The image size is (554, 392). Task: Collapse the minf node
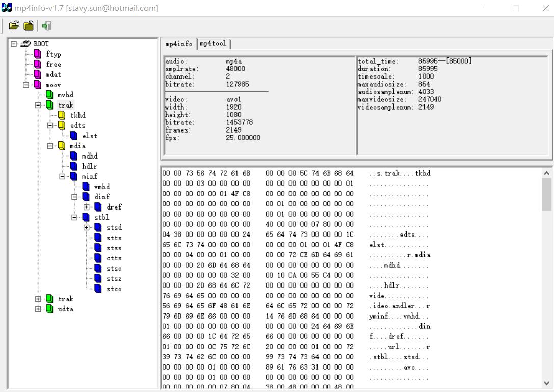[62, 176]
